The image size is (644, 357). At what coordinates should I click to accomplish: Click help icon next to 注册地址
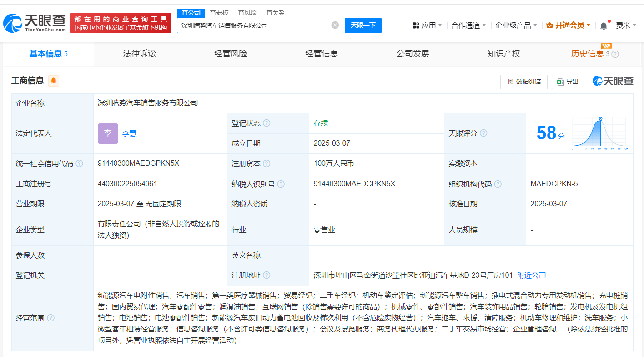[267, 275]
